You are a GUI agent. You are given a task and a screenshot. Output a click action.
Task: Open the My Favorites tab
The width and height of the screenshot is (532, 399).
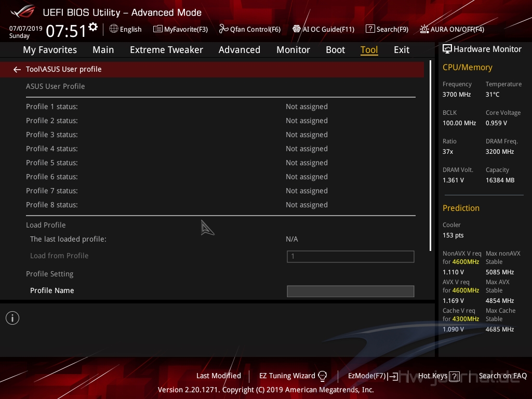point(50,50)
